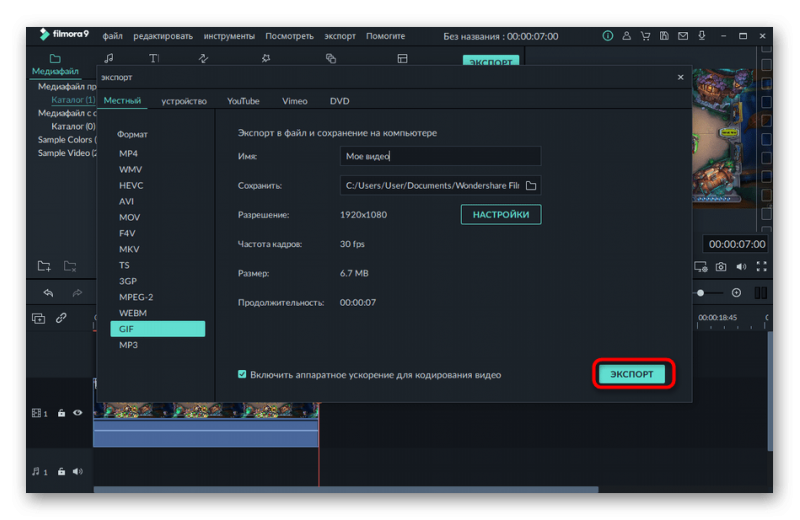Click the redo arrow icon
The height and width of the screenshot is (520, 800).
click(x=77, y=292)
